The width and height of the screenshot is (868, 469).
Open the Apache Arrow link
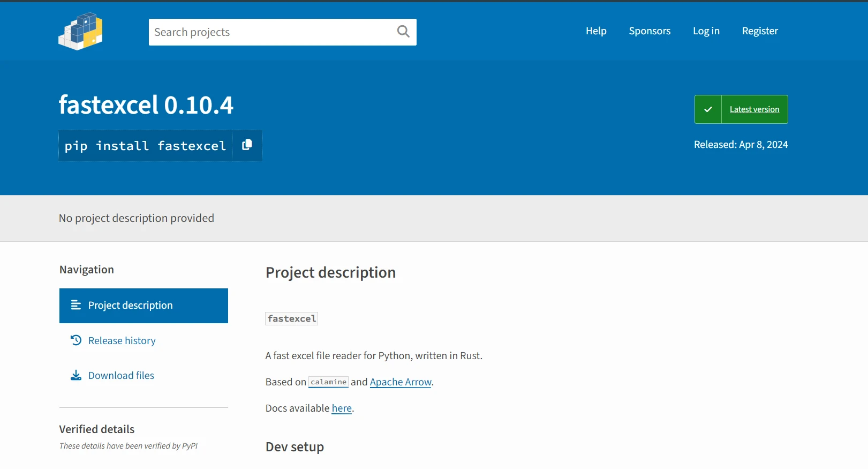pyautogui.click(x=401, y=382)
